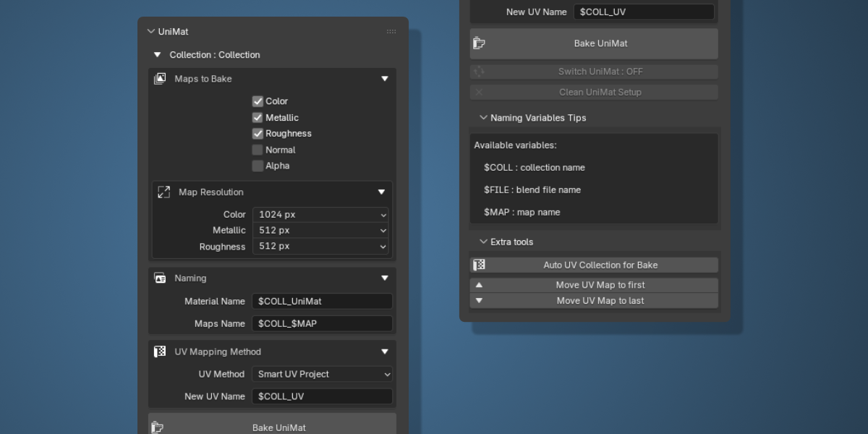Click the naming icon on the Naming panel
This screenshot has height=434, width=868.
tap(160, 278)
